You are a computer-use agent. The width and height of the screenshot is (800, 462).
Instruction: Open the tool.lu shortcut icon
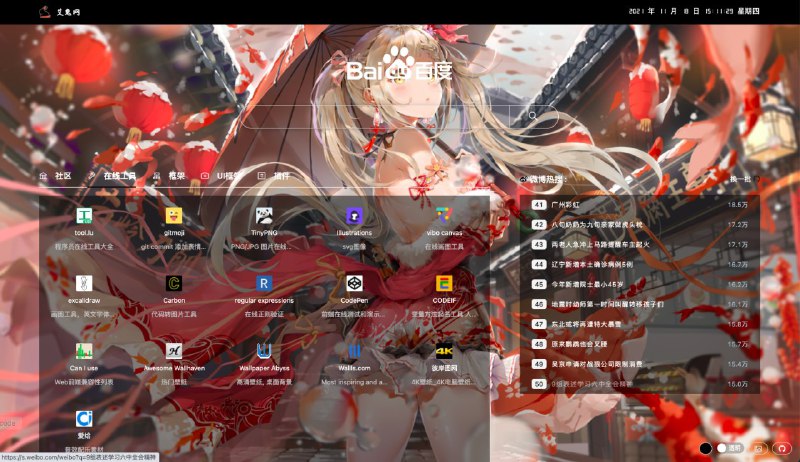pos(84,216)
